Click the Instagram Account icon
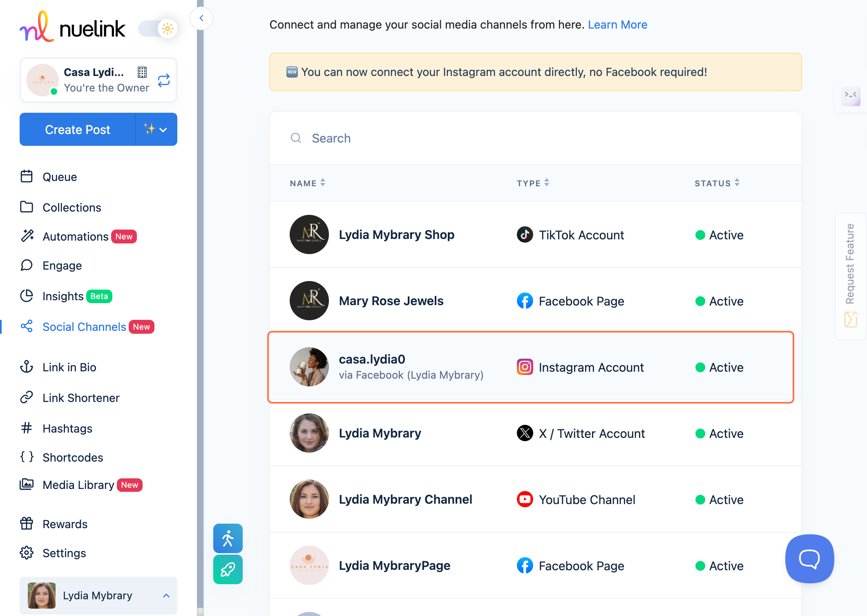 525,367
